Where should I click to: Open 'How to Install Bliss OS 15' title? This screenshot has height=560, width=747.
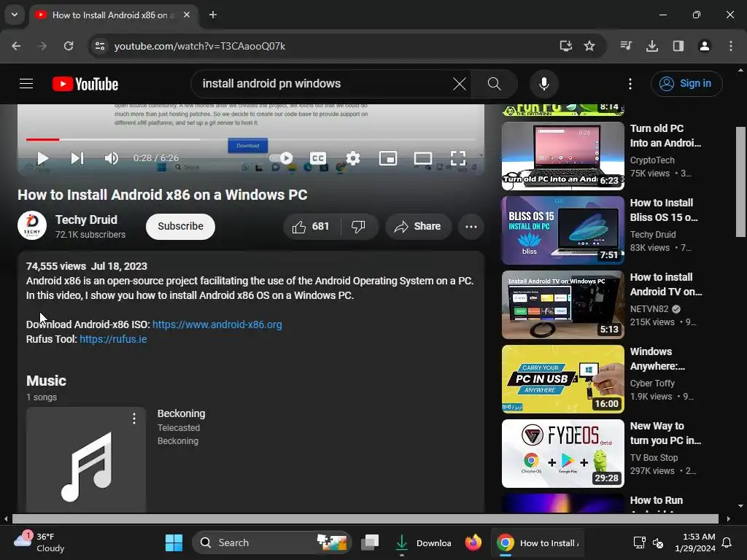(665, 210)
